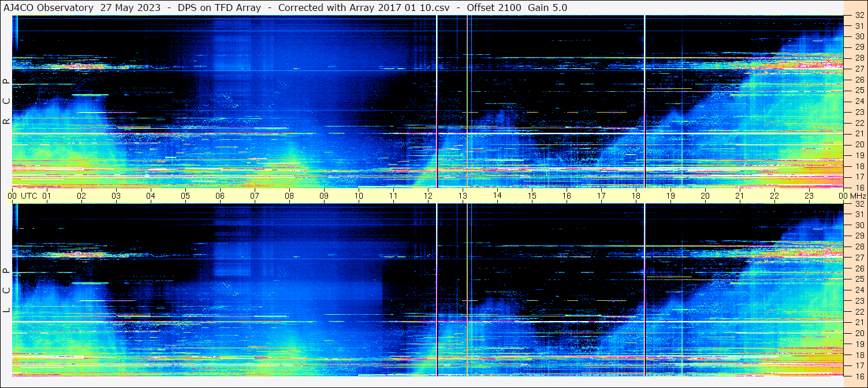Click hour label '05' on time axis
868x388 pixels.
click(x=185, y=196)
